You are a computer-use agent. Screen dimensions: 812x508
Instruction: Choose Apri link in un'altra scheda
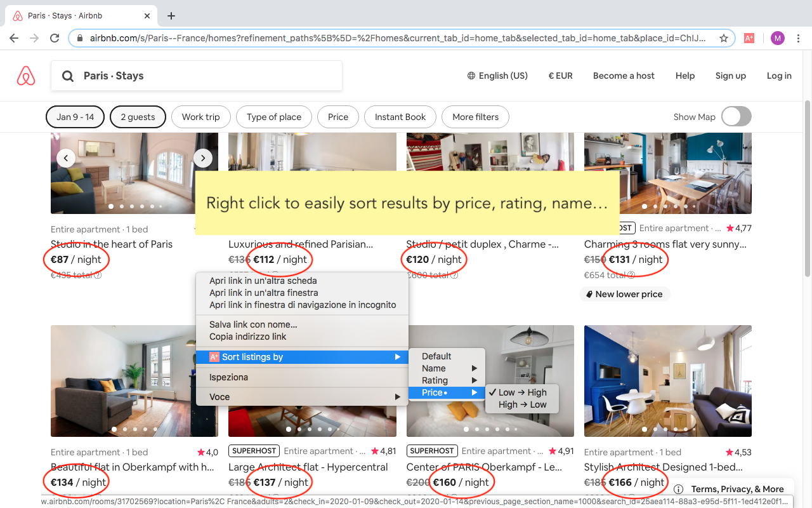[x=301, y=281]
